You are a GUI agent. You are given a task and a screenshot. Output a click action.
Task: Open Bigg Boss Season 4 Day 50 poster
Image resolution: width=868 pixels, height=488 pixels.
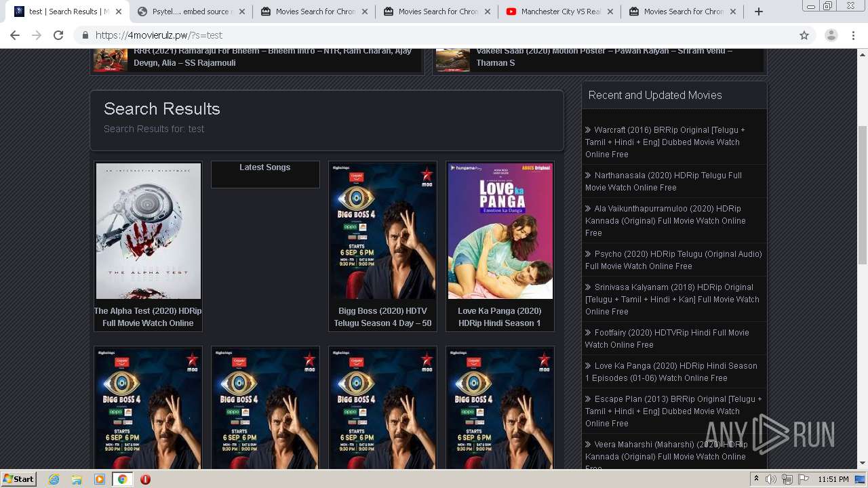(x=382, y=231)
